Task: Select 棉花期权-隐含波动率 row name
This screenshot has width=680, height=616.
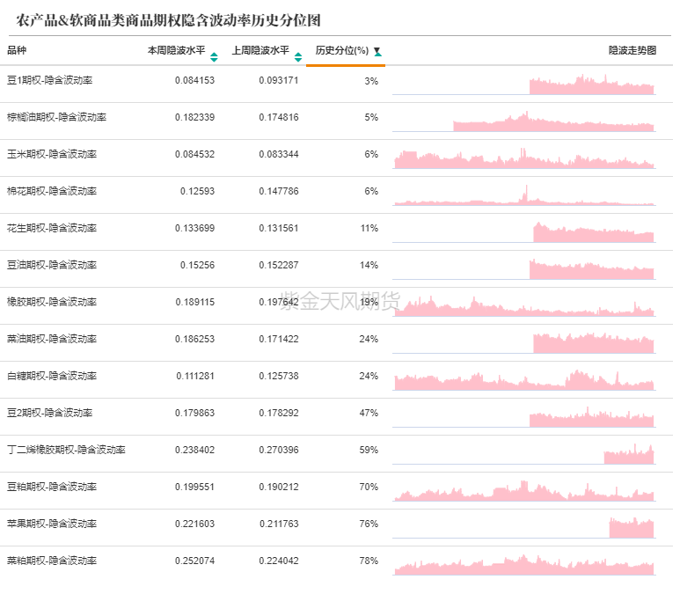Action: click(x=52, y=191)
